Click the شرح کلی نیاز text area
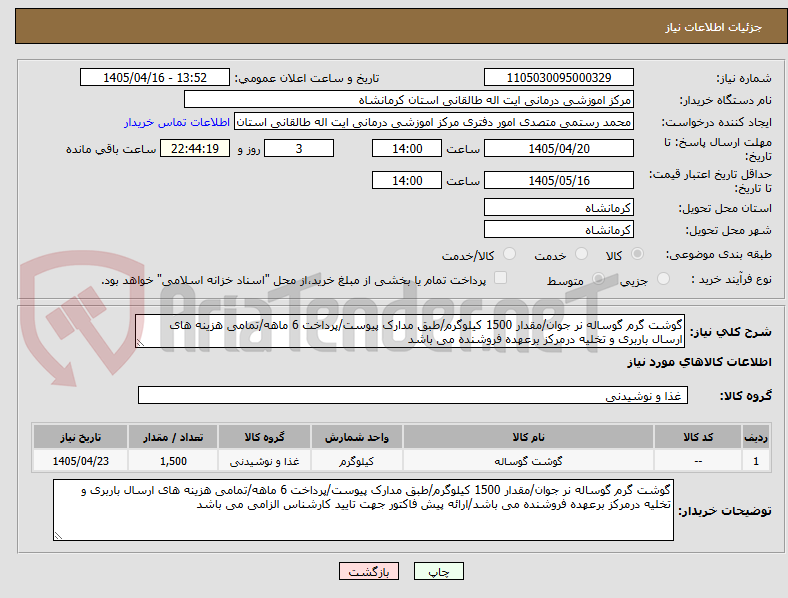Screen dimensions: 788x598 tap(410, 331)
